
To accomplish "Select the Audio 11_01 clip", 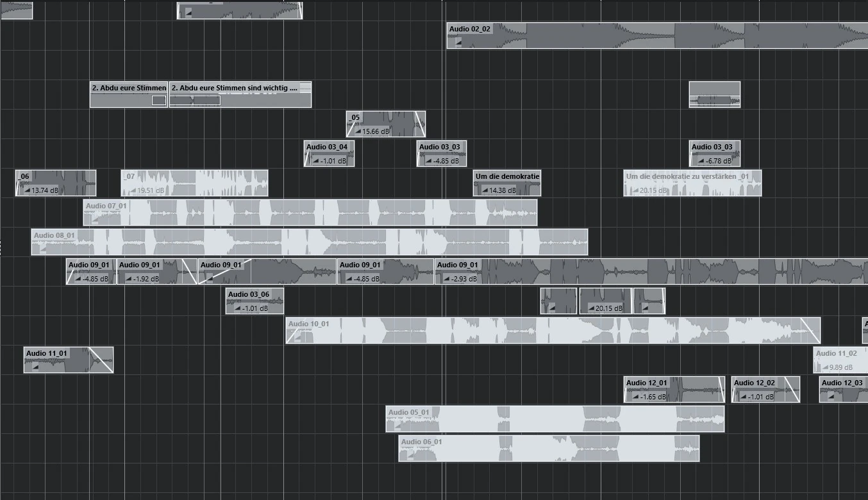I will (69, 360).
